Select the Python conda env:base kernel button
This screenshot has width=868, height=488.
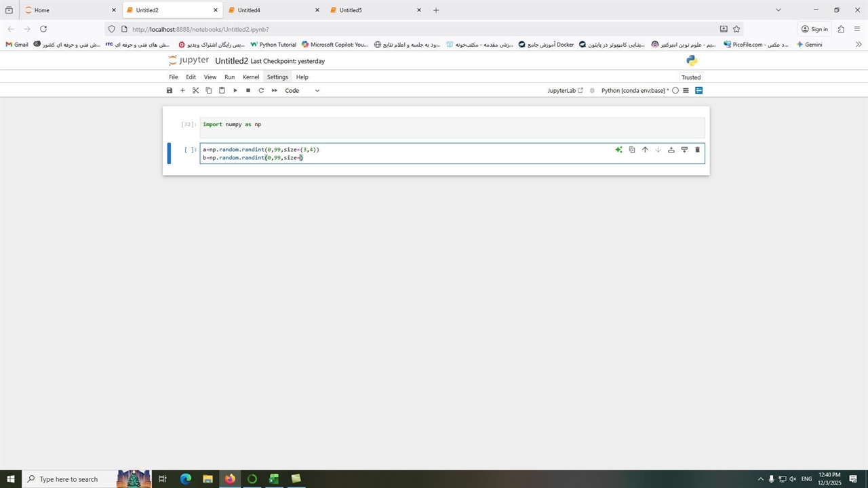pos(635,90)
